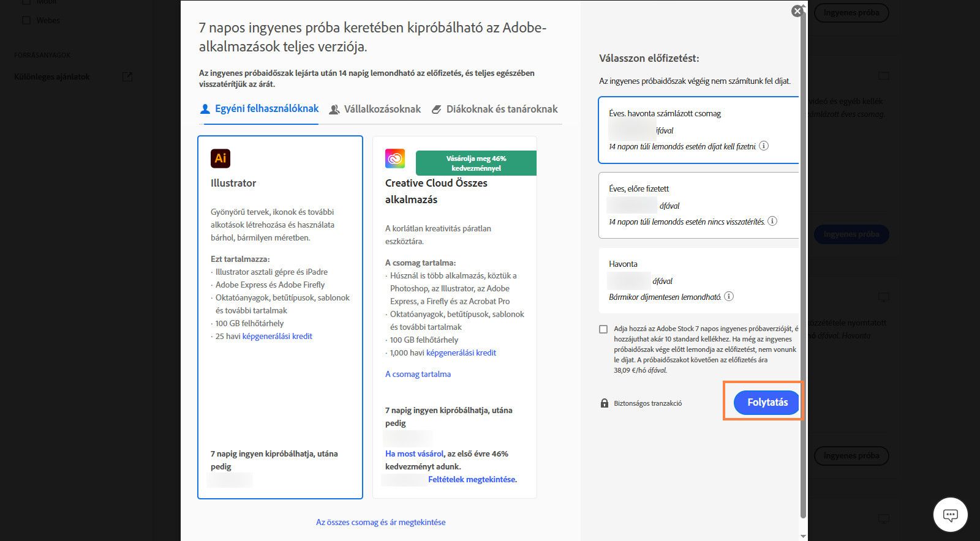
Task: Click the Illustrator Ai app icon
Action: 221,159
